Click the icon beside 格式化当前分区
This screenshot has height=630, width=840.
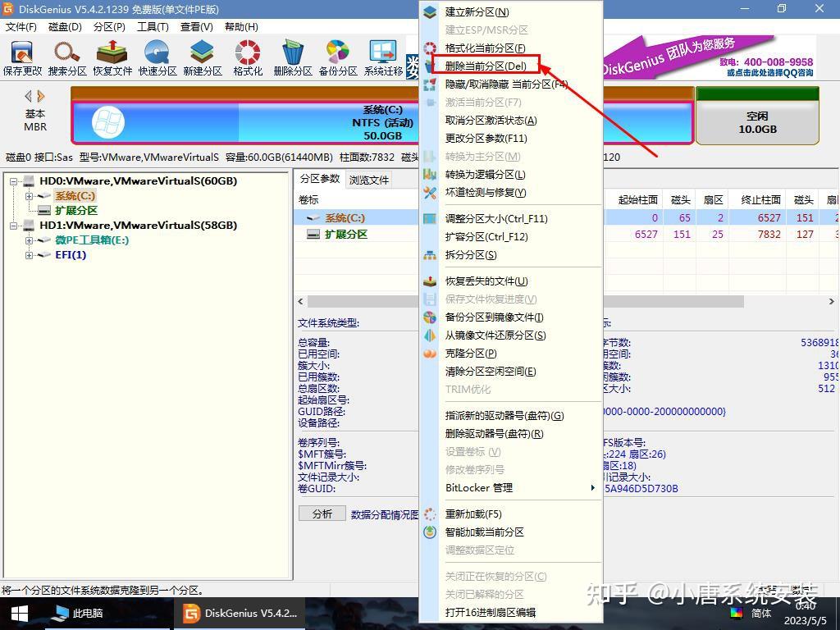(x=430, y=48)
